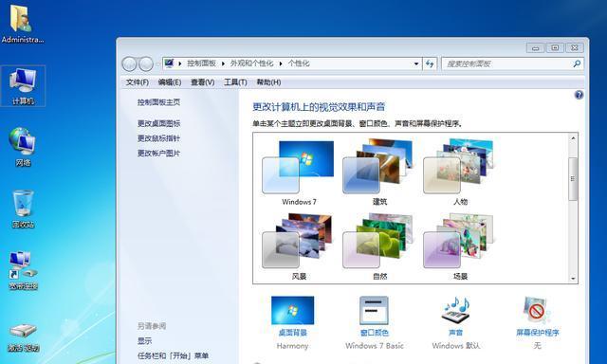607x364 pixels.
Task: Maximize the personalization window
Action: [x=555, y=48]
